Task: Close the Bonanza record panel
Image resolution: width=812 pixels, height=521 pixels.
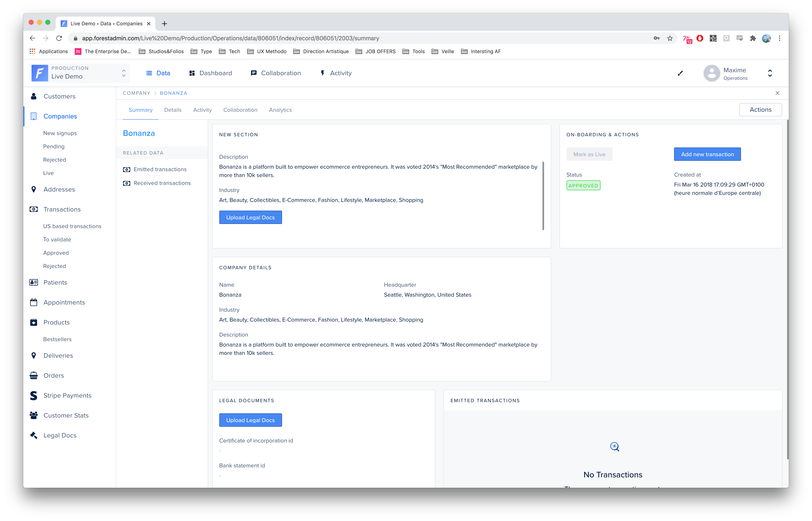Action: 777,93
